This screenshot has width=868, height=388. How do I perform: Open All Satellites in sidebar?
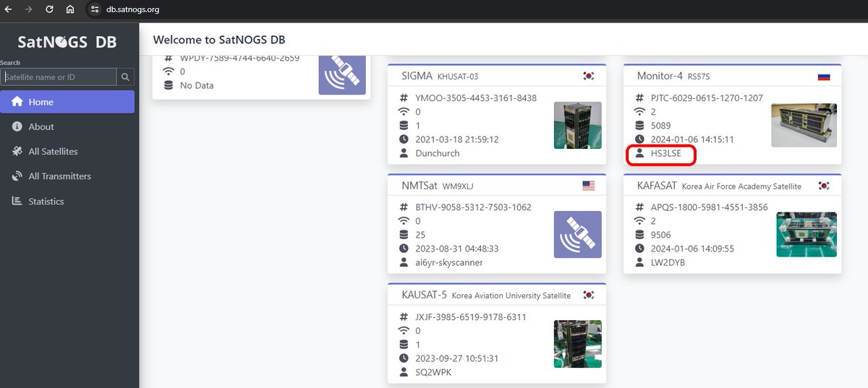pos(67,152)
